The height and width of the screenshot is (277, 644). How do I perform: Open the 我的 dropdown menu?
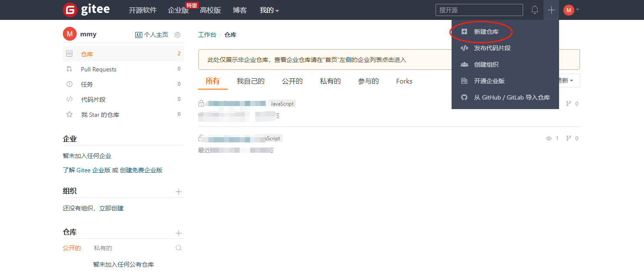tap(269, 10)
